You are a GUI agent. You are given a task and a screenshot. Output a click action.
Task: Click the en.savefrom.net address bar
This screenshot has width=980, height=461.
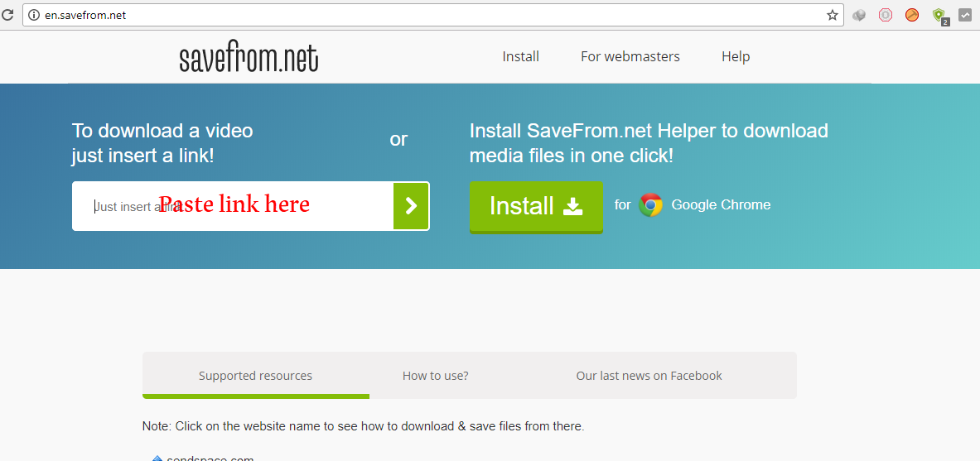tap(432, 15)
